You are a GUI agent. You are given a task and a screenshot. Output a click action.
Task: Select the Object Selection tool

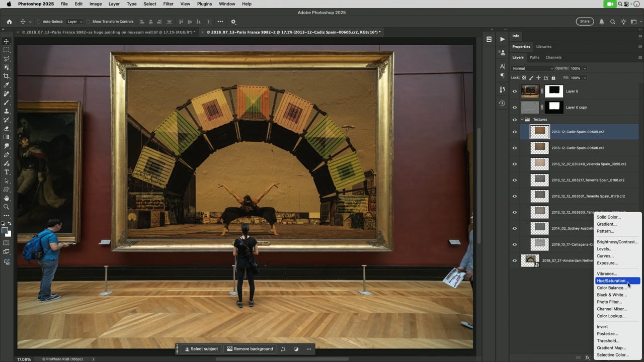coord(7,67)
